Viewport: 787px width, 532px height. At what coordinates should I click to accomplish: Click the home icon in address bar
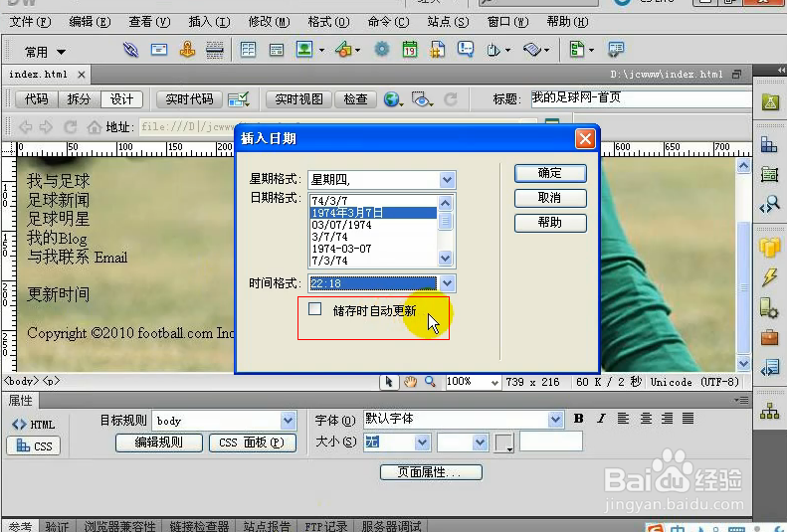[x=95, y=127]
